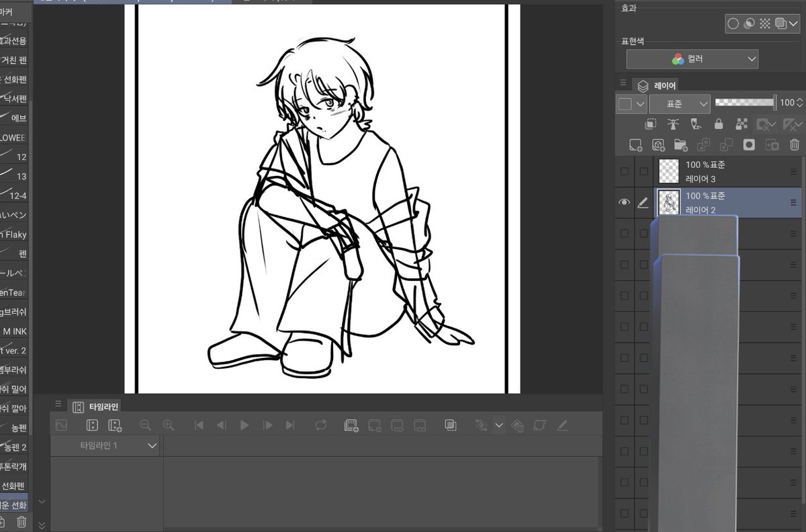Image resolution: width=806 pixels, height=532 pixels.
Task: Go to the first frame
Action: coord(199,425)
